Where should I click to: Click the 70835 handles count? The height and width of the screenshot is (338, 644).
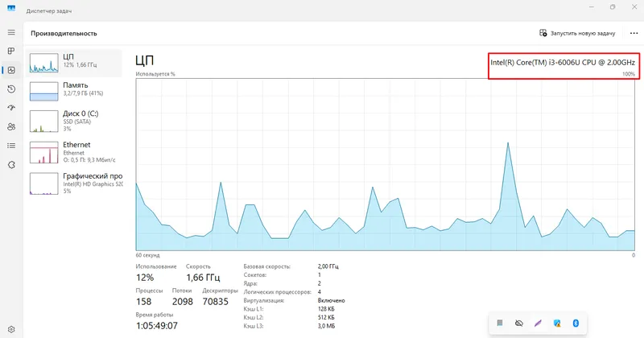click(215, 302)
